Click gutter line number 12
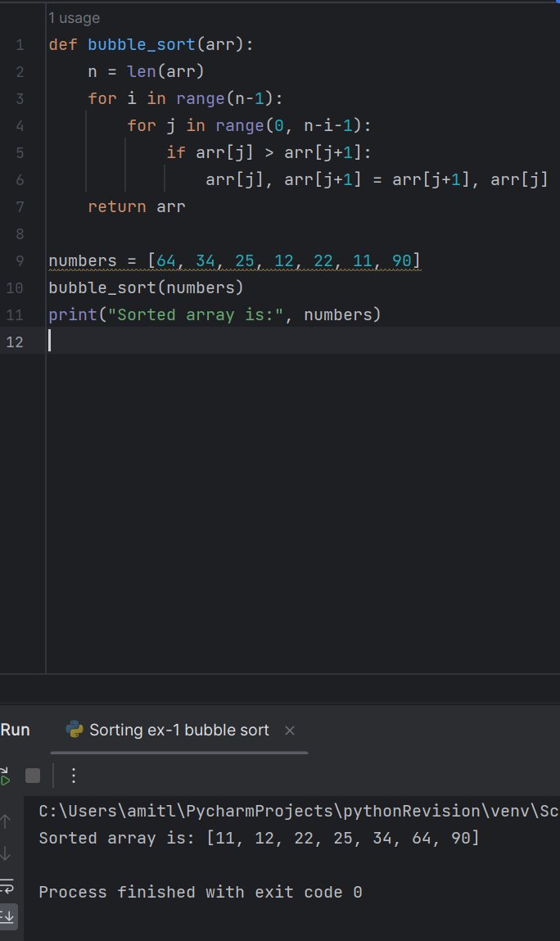 pos(15,342)
